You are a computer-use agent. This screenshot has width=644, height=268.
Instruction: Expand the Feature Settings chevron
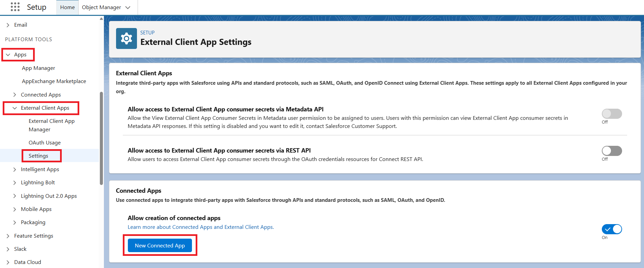pos(8,236)
